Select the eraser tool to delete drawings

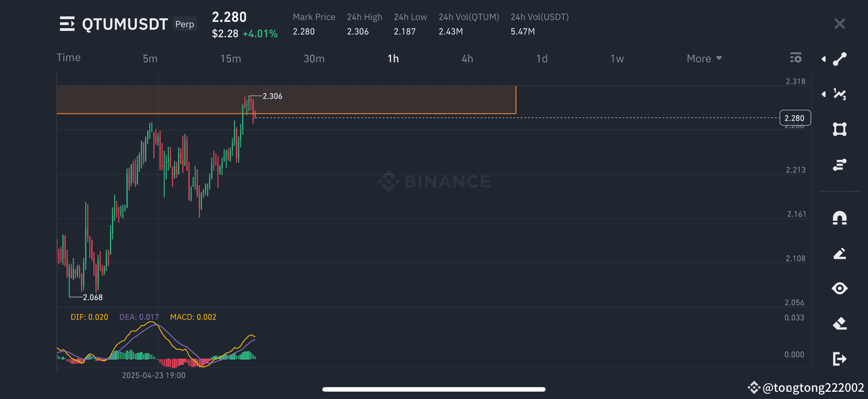coord(840,323)
